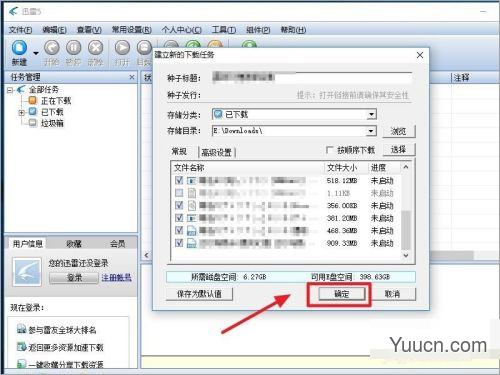
Task: Open the 帮助(H) menu
Action: tap(293, 30)
